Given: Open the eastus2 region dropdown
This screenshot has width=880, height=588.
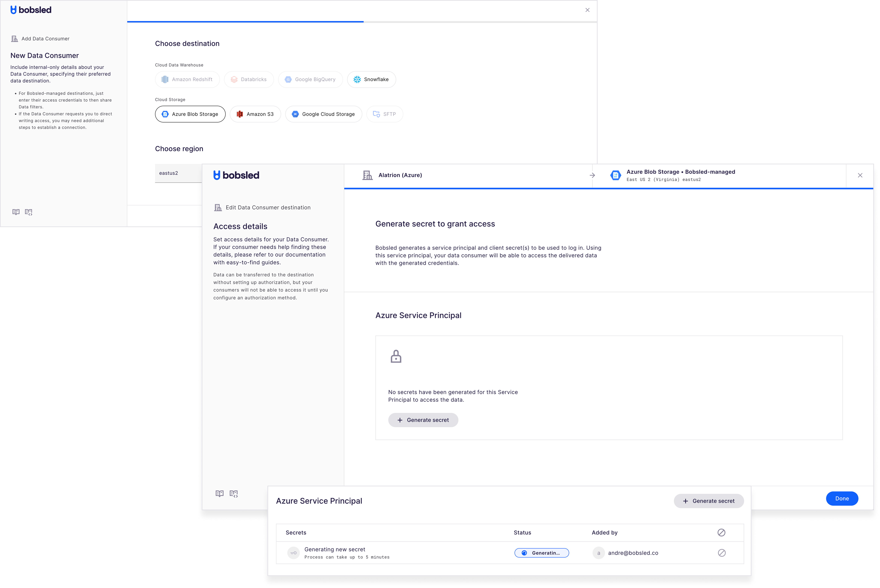Looking at the screenshot, I should [x=179, y=173].
